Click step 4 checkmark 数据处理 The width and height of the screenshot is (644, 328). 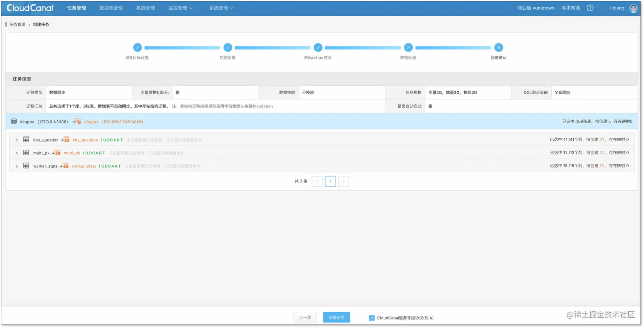pos(408,47)
